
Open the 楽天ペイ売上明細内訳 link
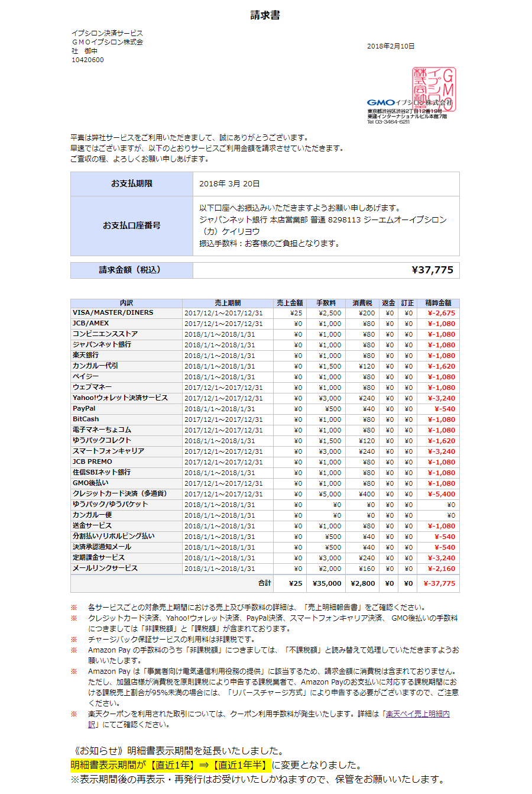click(418, 714)
